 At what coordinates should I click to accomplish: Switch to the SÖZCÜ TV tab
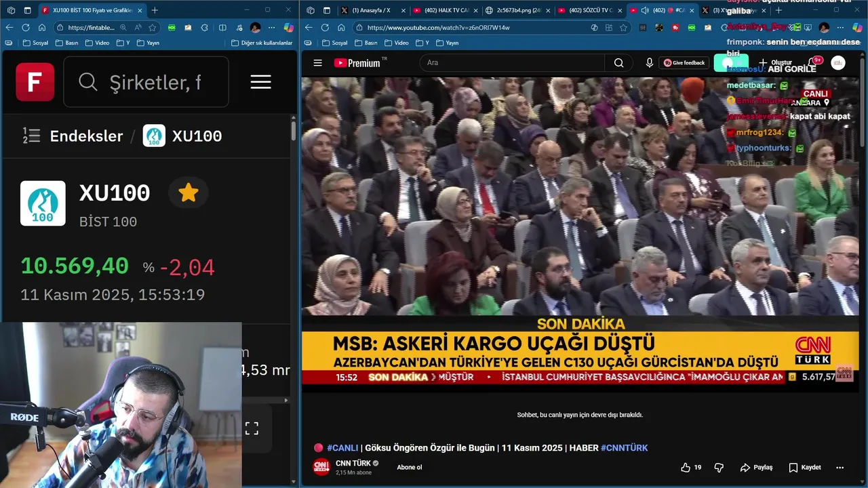[x=590, y=10]
